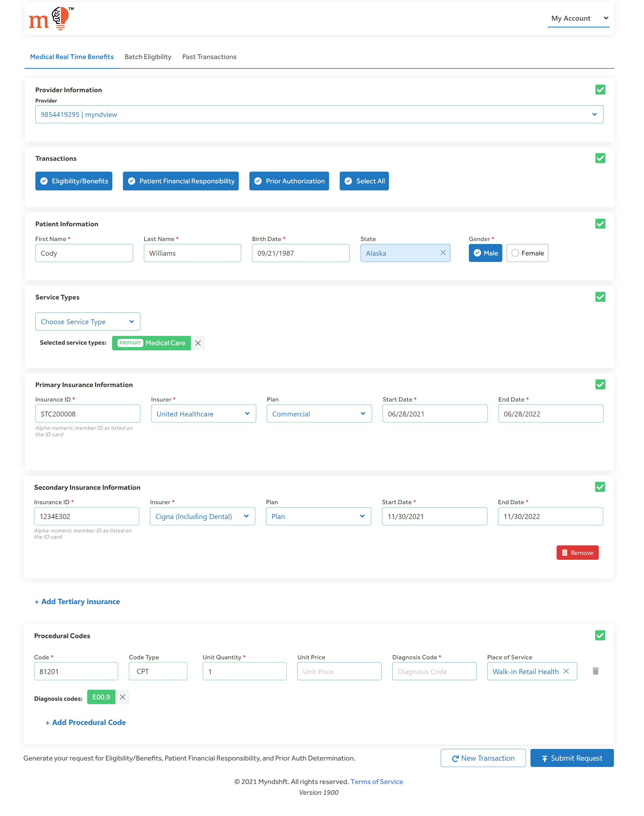This screenshot has height=816, width=644.
Task: Expand the United Healthcare insurer dropdown
Action: pos(203,414)
